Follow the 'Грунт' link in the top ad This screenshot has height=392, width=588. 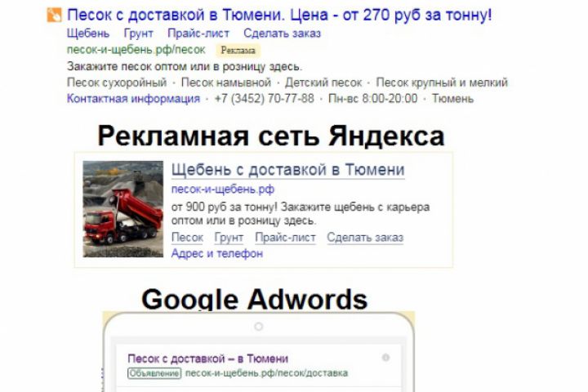138,33
